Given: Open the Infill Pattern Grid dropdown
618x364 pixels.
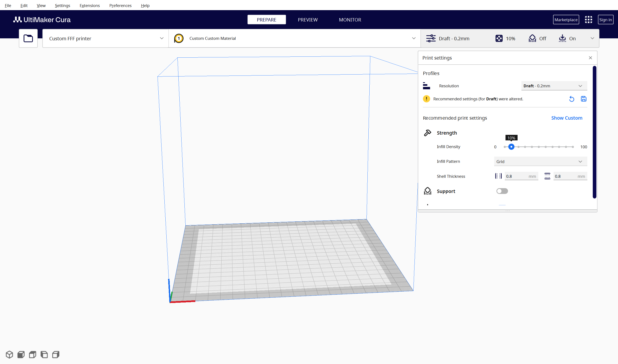Looking at the screenshot, I should (540, 161).
